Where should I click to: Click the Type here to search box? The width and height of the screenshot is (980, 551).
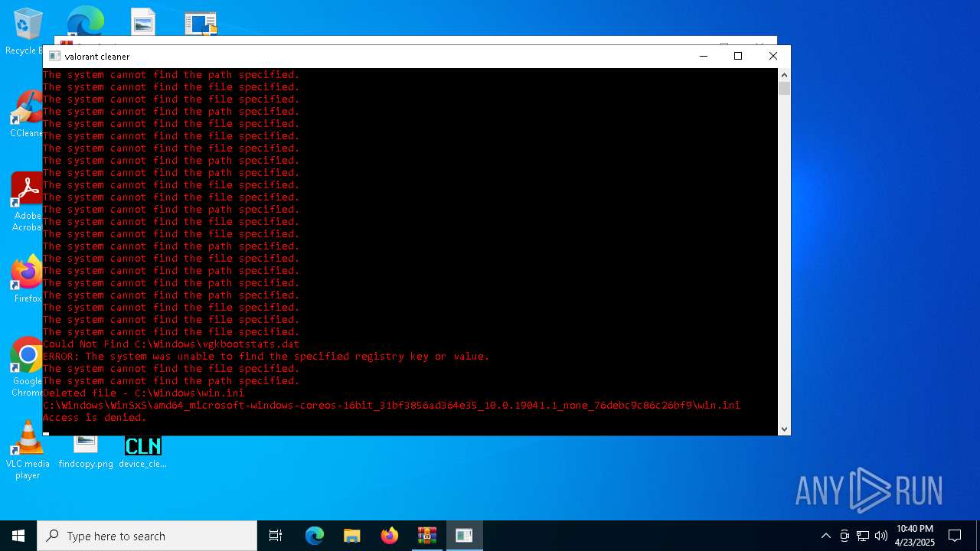pos(147,536)
